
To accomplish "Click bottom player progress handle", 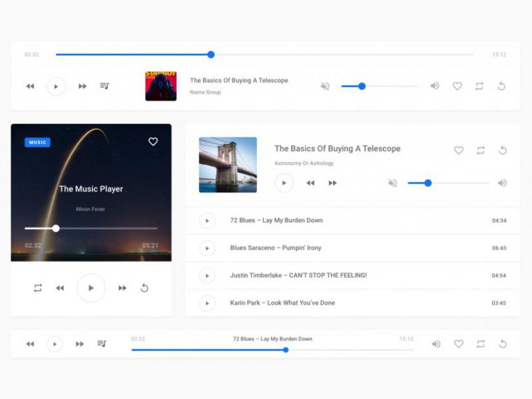I will tap(286, 350).
